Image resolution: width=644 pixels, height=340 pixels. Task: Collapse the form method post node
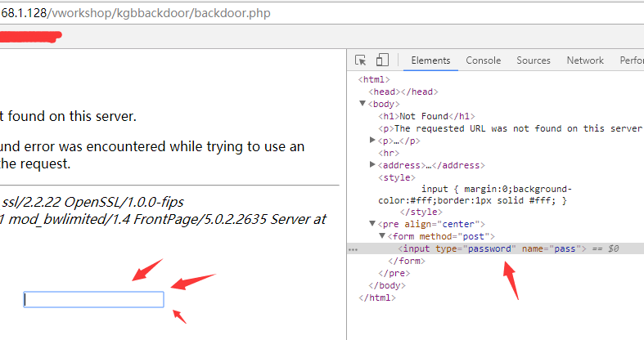click(x=383, y=236)
